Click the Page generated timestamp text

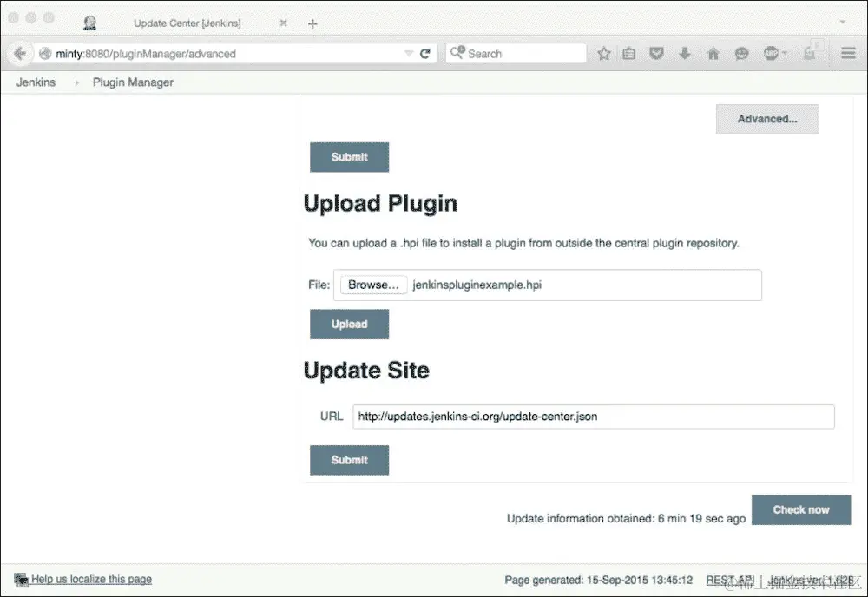click(598, 580)
